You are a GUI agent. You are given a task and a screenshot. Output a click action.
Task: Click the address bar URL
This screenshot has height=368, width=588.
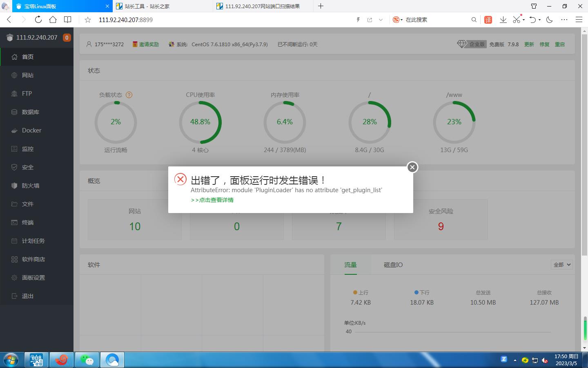click(x=126, y=20)
